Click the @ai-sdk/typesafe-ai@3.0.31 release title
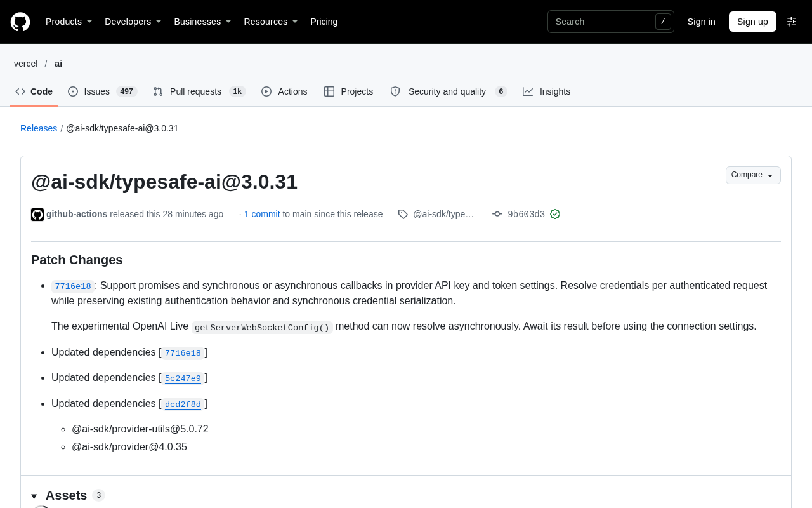 164,182
